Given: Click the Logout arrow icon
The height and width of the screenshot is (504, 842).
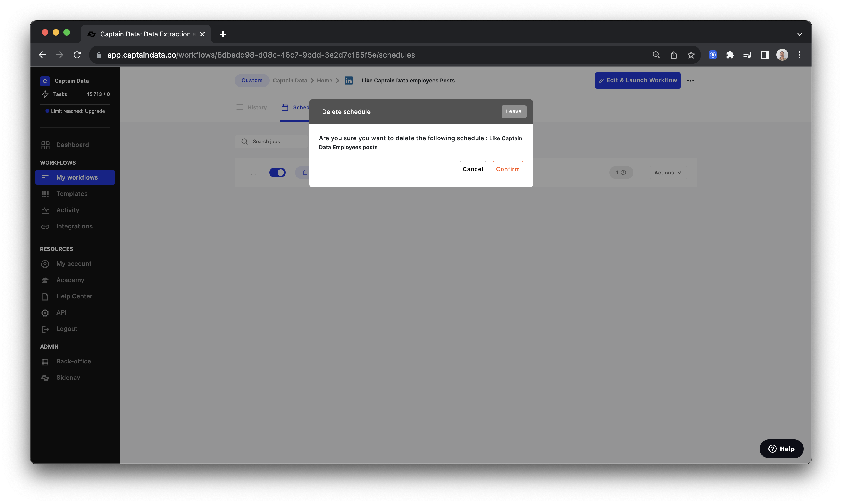Looking at the screenshot, I should [x=45, y=329].
